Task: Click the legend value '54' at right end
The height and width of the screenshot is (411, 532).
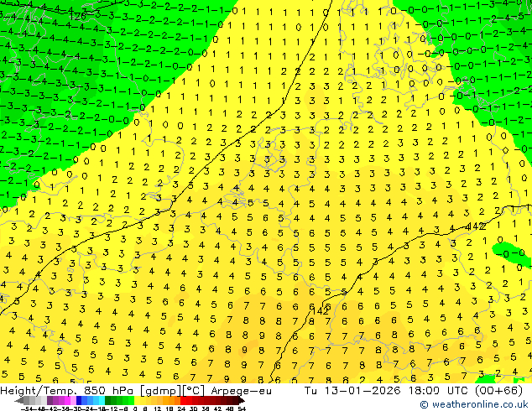Action: 241,408
